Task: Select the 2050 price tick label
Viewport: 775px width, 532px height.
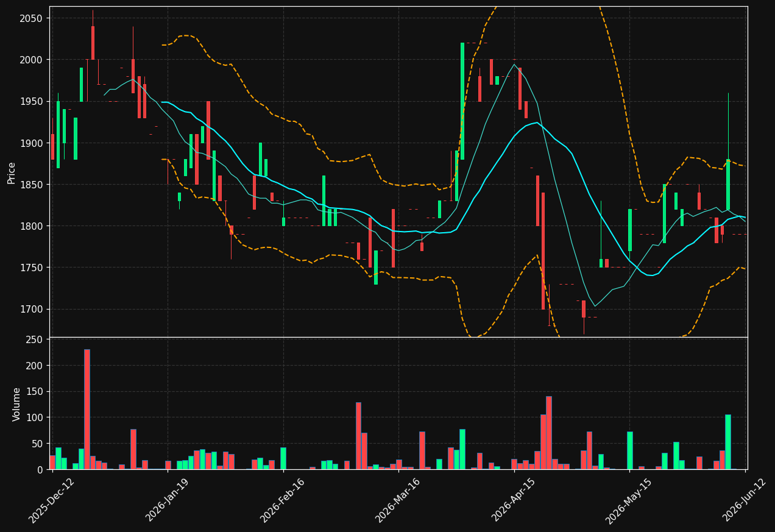Action: pyautogui.click(x=31, y=18)
